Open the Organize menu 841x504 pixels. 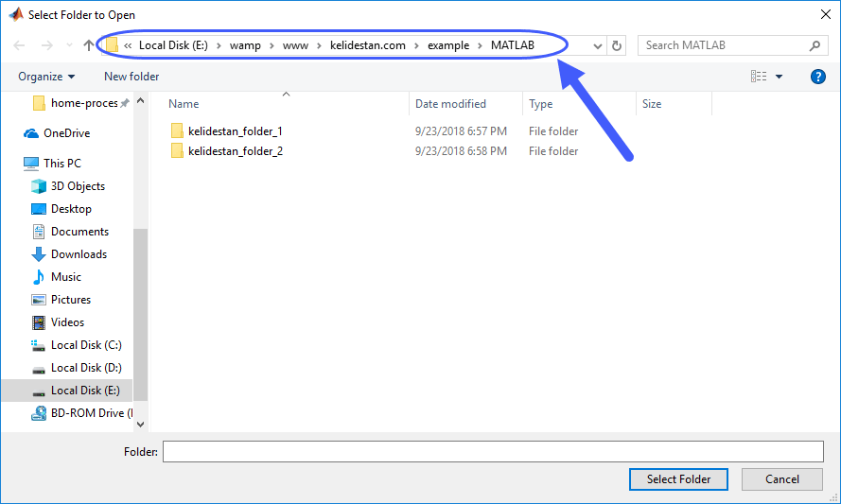pyautogui.click(x=46, y=77)
